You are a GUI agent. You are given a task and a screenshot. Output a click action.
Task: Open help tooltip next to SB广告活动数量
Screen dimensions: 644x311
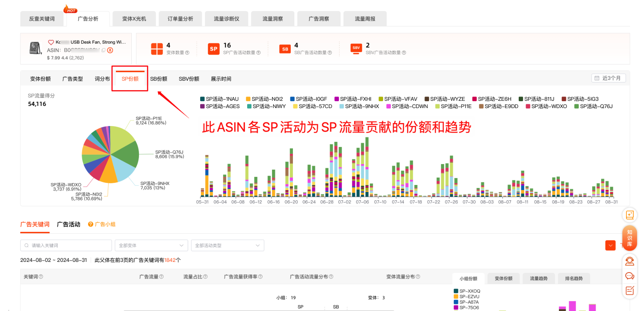329,53
